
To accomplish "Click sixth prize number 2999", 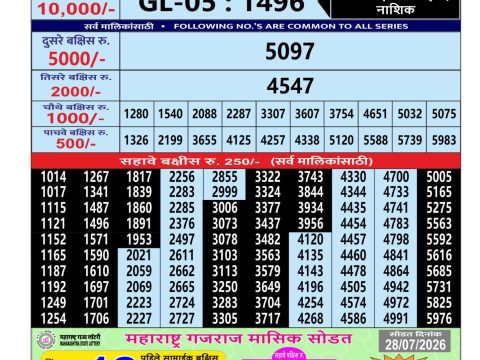I will pos(225,192).
